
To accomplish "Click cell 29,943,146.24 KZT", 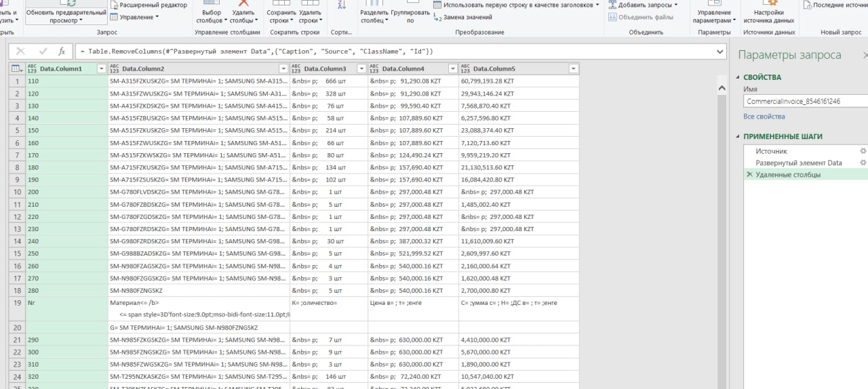I will point(519,93).
